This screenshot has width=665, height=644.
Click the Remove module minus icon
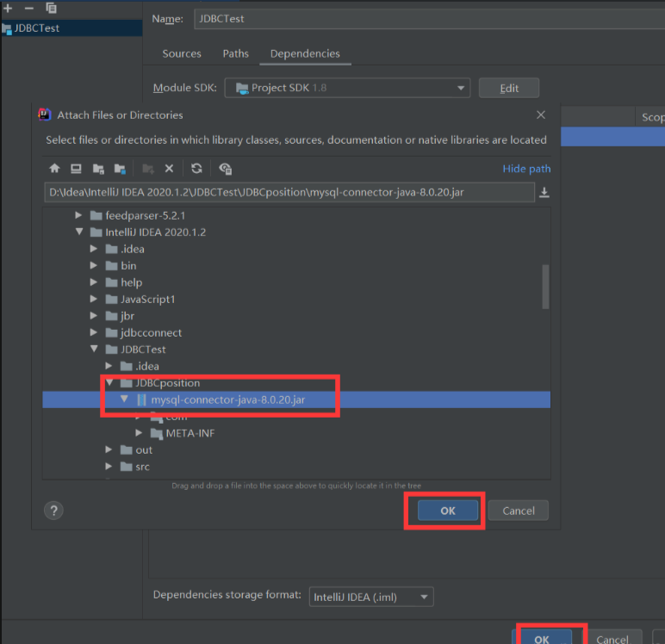click(28, 8)
